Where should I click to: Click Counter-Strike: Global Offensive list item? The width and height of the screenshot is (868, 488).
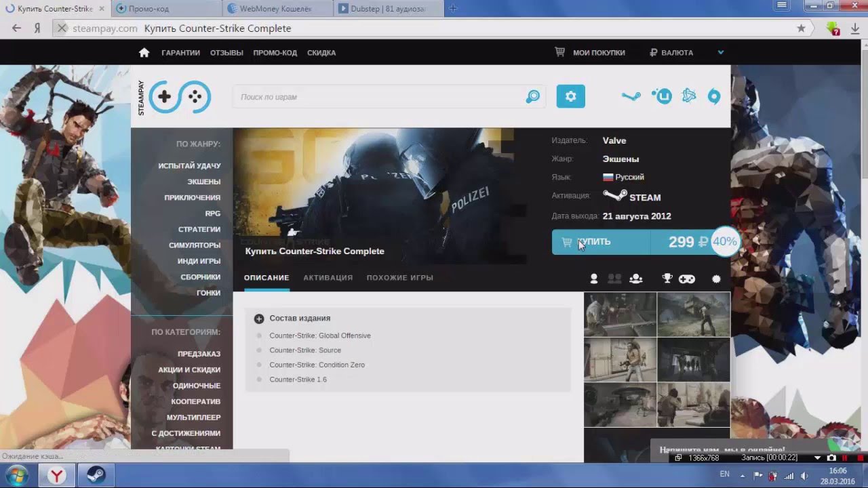pos(320,335)
